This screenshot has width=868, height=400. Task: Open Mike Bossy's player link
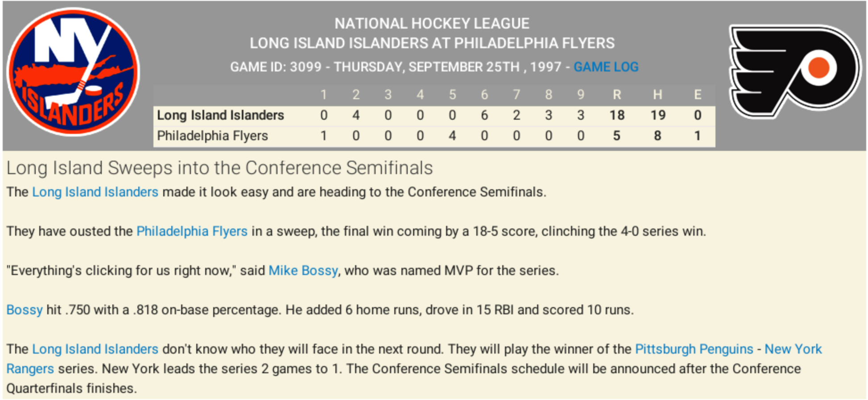click(303, 271)
